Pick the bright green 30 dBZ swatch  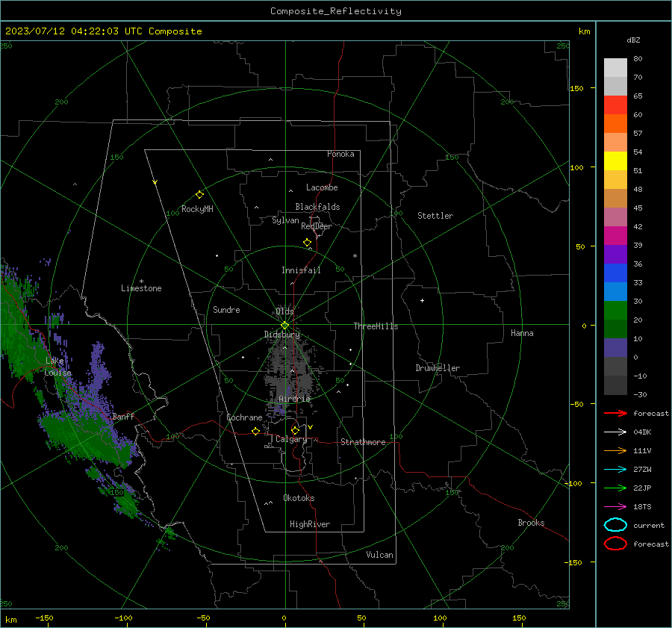click(x=615, y=311)
